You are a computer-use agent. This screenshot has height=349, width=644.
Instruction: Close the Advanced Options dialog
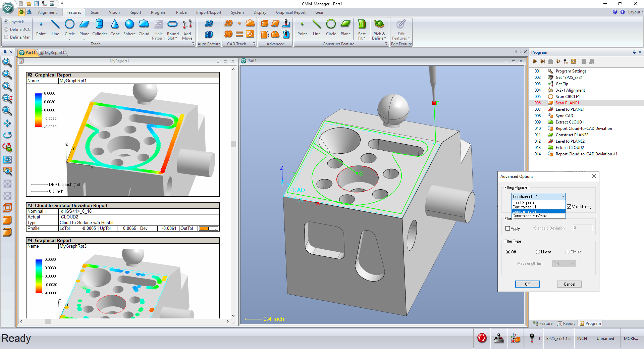tap(594, 177)
